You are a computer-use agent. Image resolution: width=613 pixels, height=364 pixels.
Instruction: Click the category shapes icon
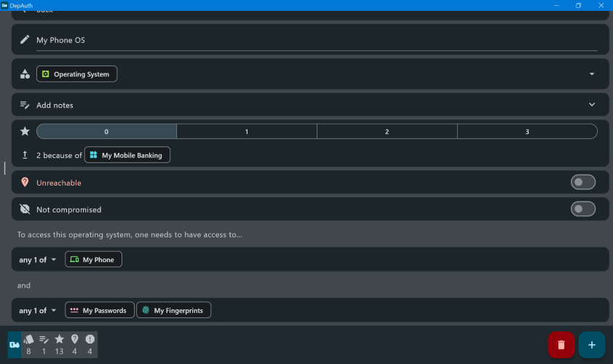[25, 74]
